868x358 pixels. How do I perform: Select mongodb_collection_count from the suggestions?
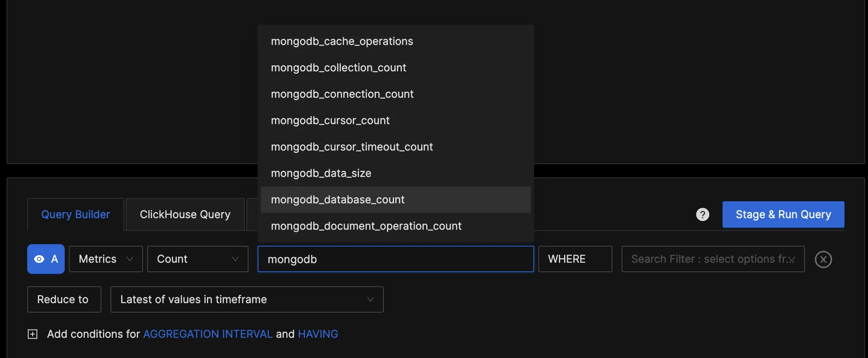click(396, 68)
